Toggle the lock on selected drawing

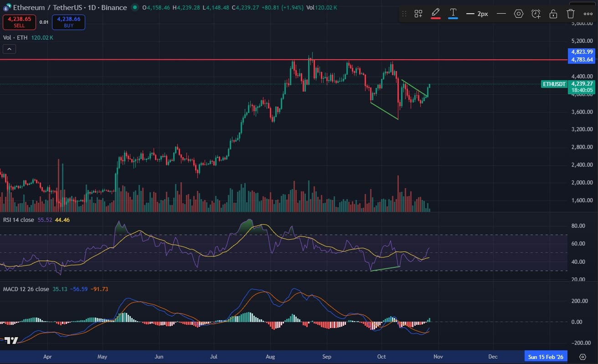(x=553, y=14)
